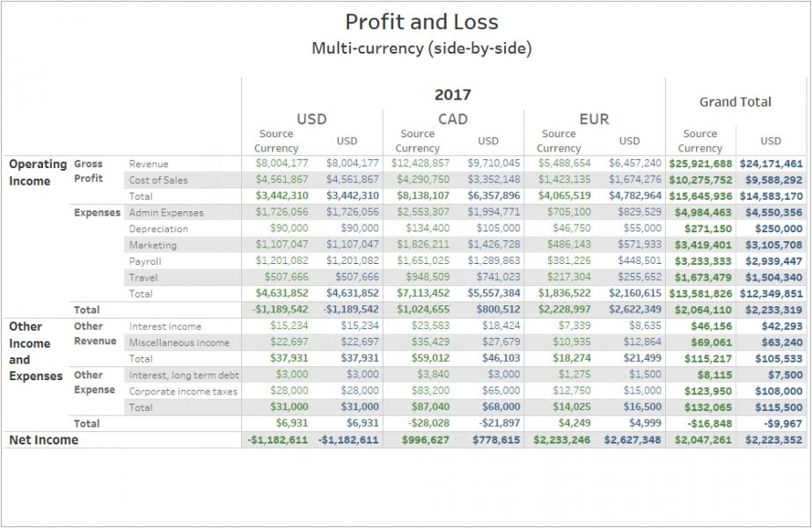Select the Depreciation row label
The image size is (812, 528).
click(158, 229)
